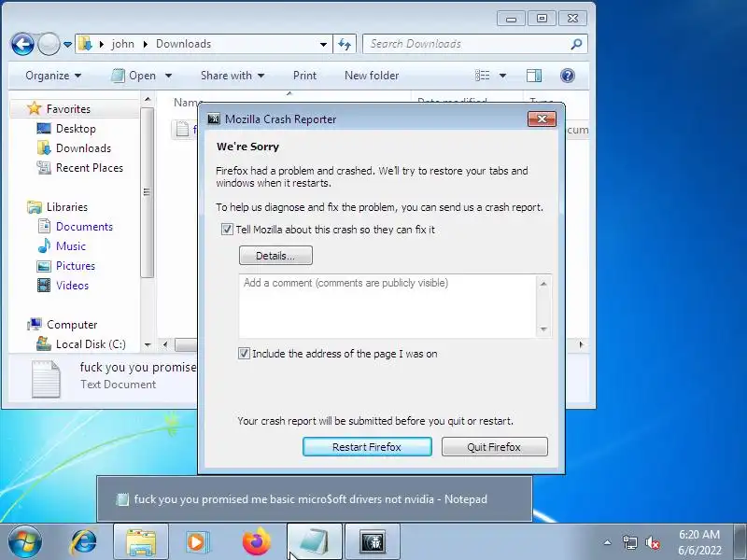
Task: Show hidden tray icons arrow
Action: pos(608,542)
